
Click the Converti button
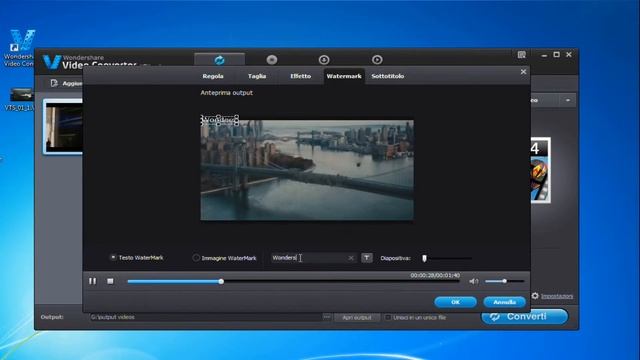click(524, 317)
